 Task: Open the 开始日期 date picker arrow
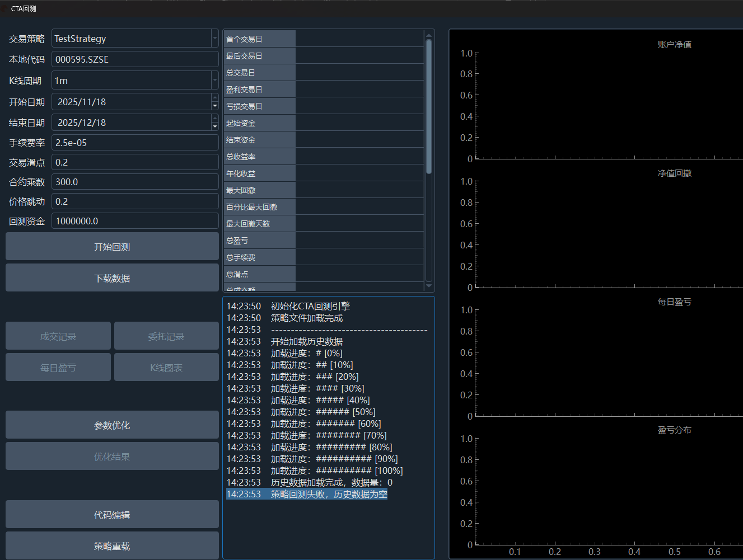pyautogui.click(x=214, y=105)
